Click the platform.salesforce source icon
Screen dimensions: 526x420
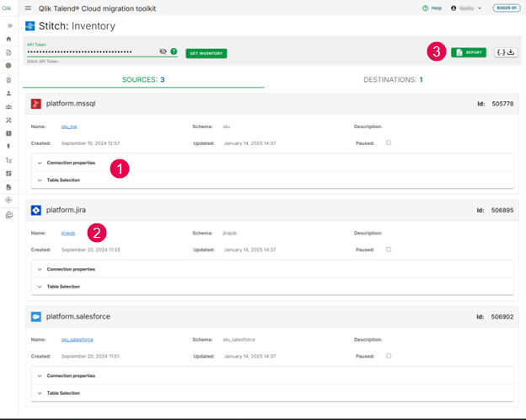pyautogui.click(x=36, y=316)
